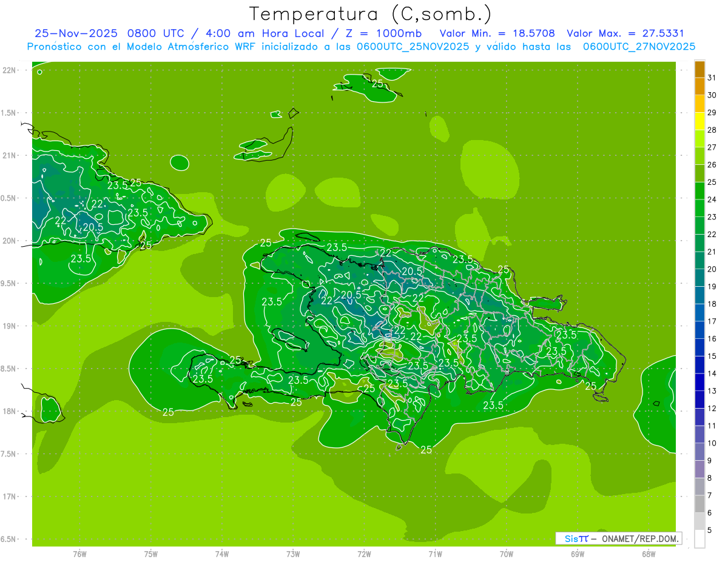The height and width of the screenshot is (562, 728).
Task: Click the light gray swatch between 5 and 6
Action: pos(699,521)
